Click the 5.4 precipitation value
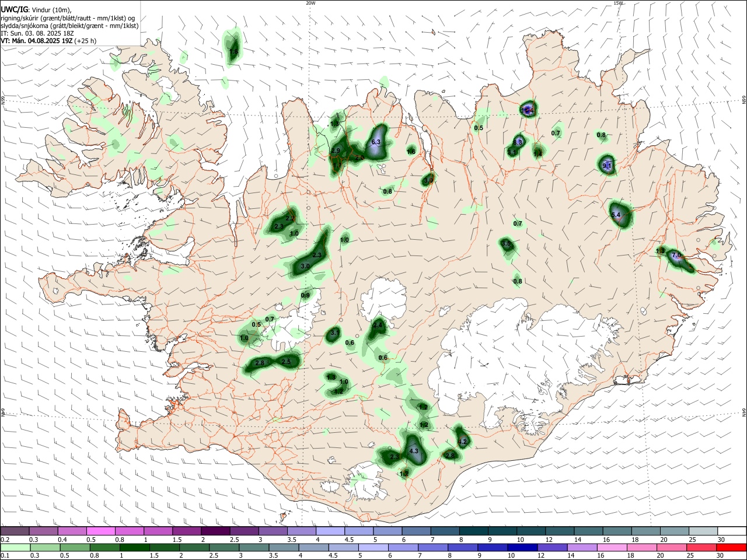747x560 pixels. pyautogui.click(x=616, y=215)
